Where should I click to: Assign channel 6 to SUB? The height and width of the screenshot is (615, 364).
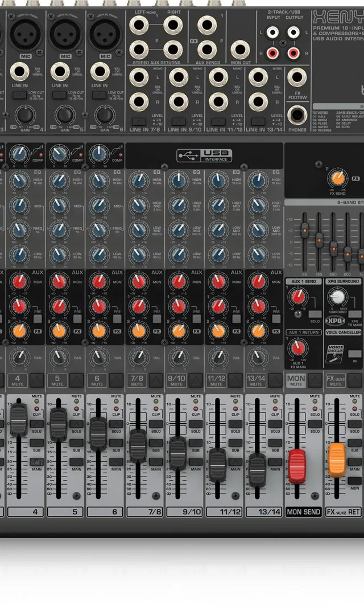pos(116,443)
